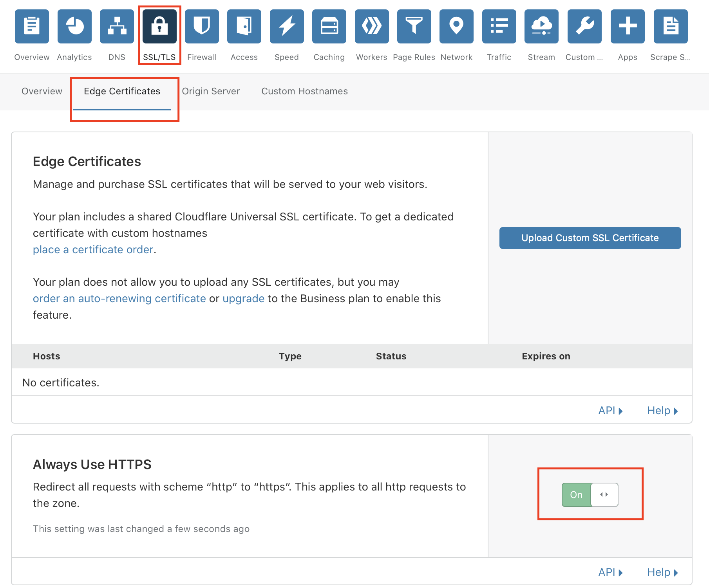Switch to the Overview sub-tab
This screenshot has height=588, width=709.
[x=42, y=91]
